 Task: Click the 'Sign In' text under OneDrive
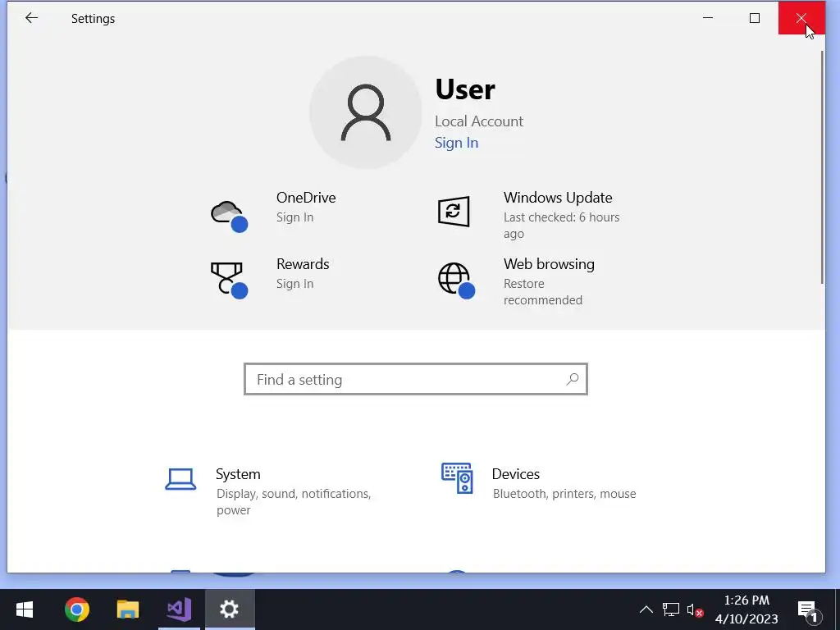(x=294, y=217)
